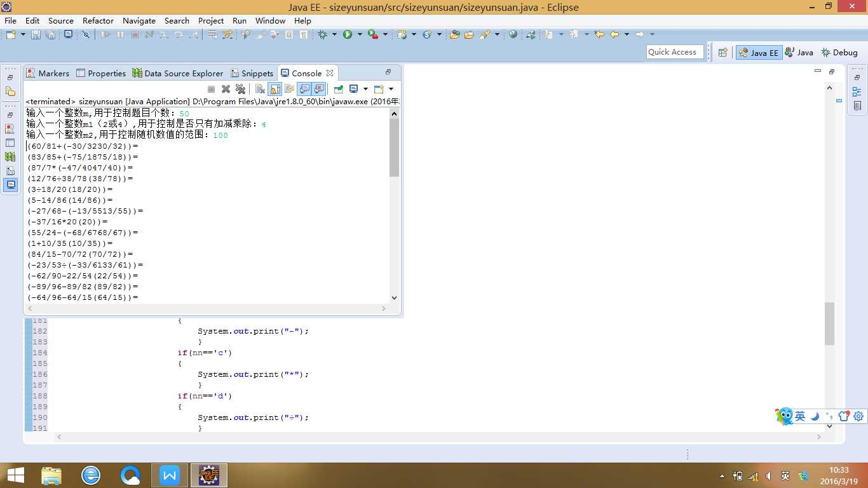This screenshot has width=868, height=488.
Task: Toggle Show Console When Standard Out Changes
Action: [x=304, y=89]
